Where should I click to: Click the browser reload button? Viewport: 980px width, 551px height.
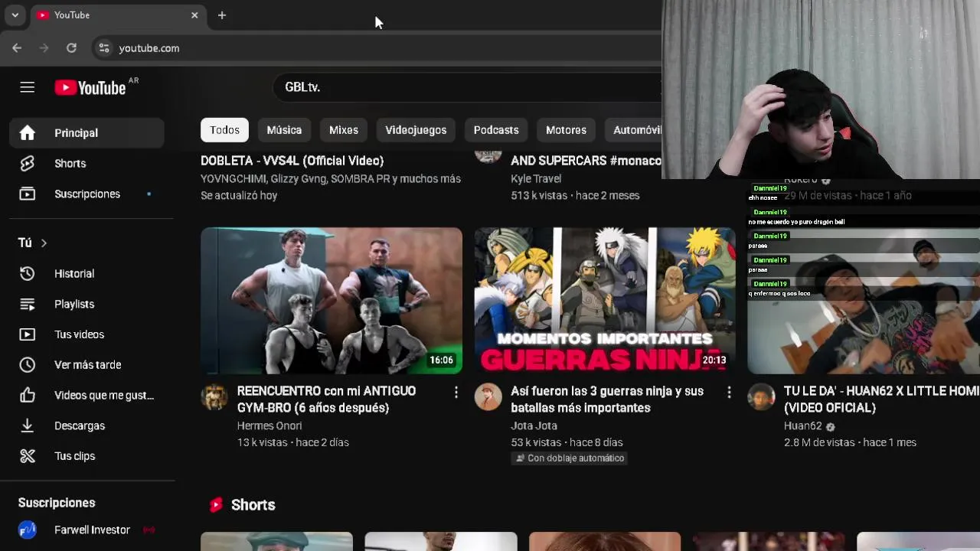[71, 48]
